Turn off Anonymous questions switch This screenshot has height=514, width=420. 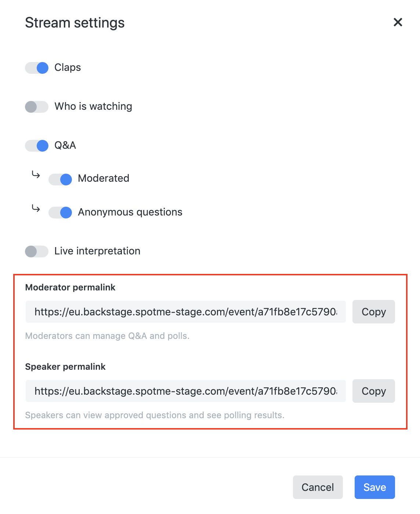coord(60,213)
